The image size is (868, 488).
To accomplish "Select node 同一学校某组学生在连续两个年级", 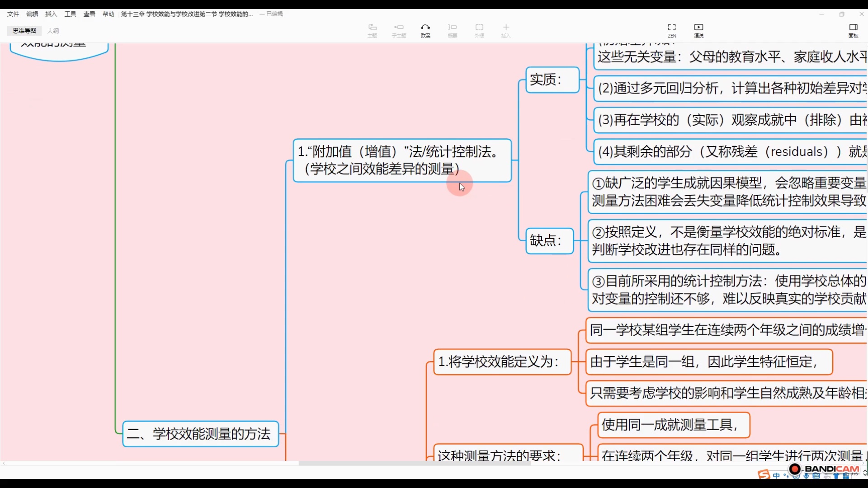I will [x=726, y=330].
